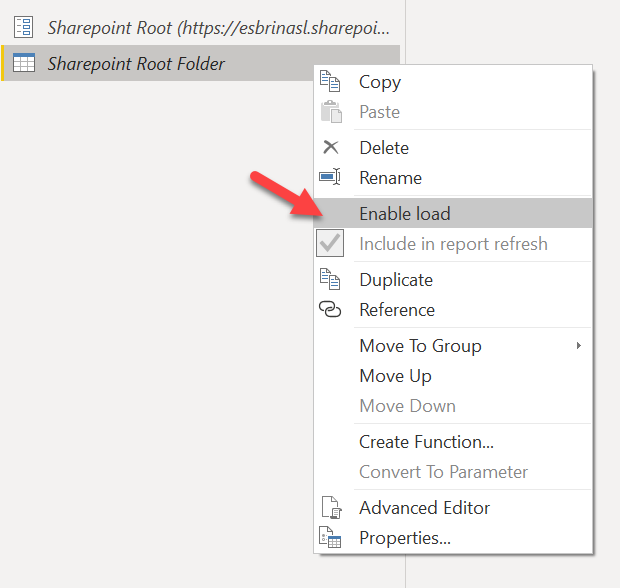Click the Delete X icon
This screenshot has height=588, width=620.
[331, 148]
